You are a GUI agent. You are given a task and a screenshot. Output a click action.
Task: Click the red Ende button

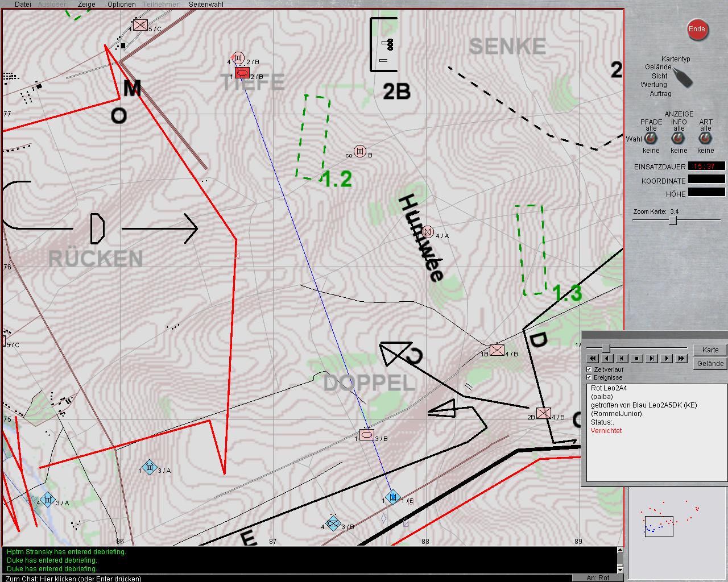[697, 30]
